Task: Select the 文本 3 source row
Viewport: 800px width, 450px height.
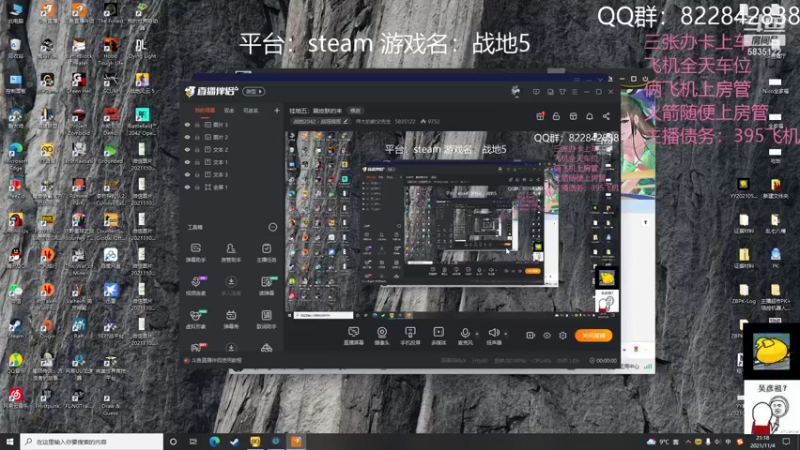Action: pyautogui.click(x=232, y=174)
